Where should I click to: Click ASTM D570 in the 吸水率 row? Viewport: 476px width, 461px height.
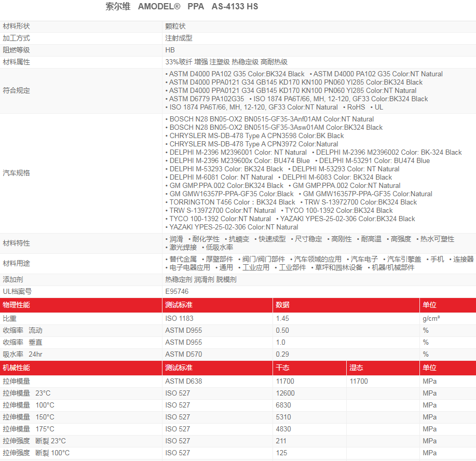click(183, 355)
